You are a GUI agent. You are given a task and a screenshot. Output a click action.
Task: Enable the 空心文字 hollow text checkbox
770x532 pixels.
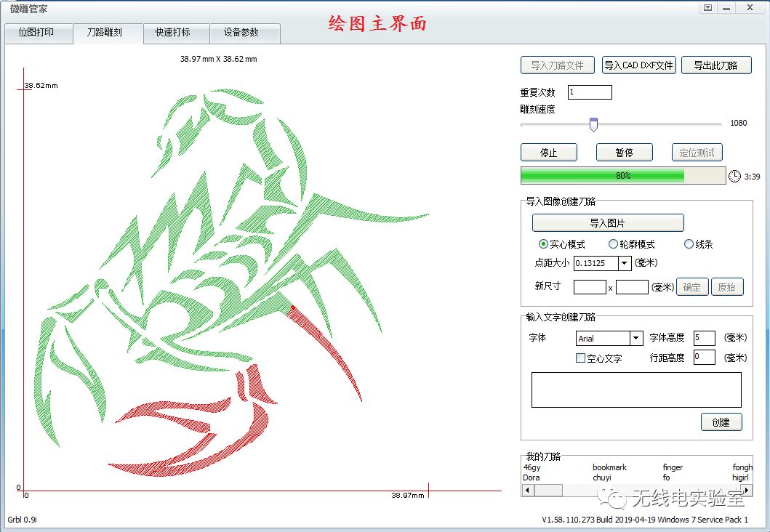[x=580, y=357]
